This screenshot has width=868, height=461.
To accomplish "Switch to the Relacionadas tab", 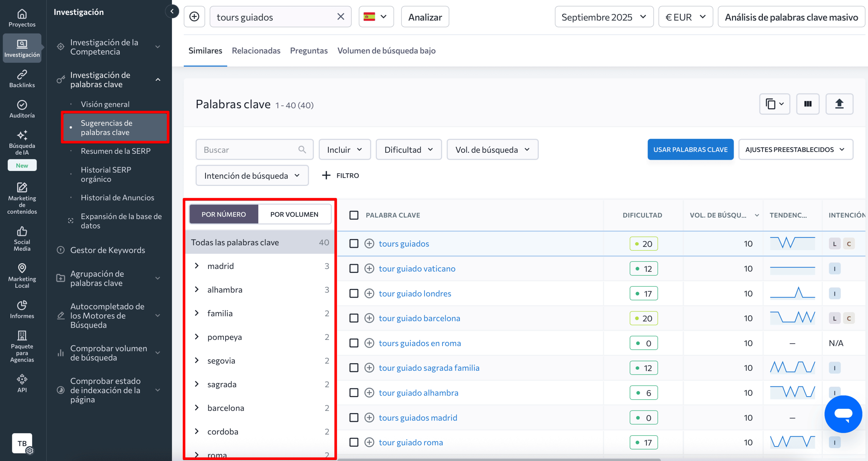I will pos(256,51).
